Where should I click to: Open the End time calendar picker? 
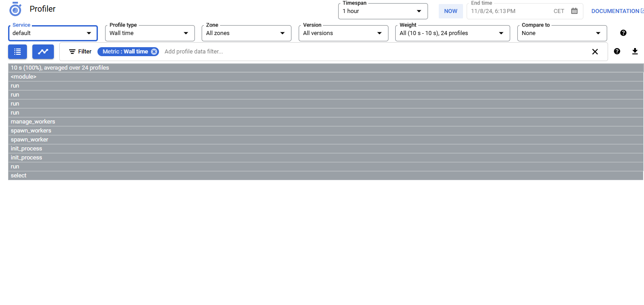(x=574, y=11)
